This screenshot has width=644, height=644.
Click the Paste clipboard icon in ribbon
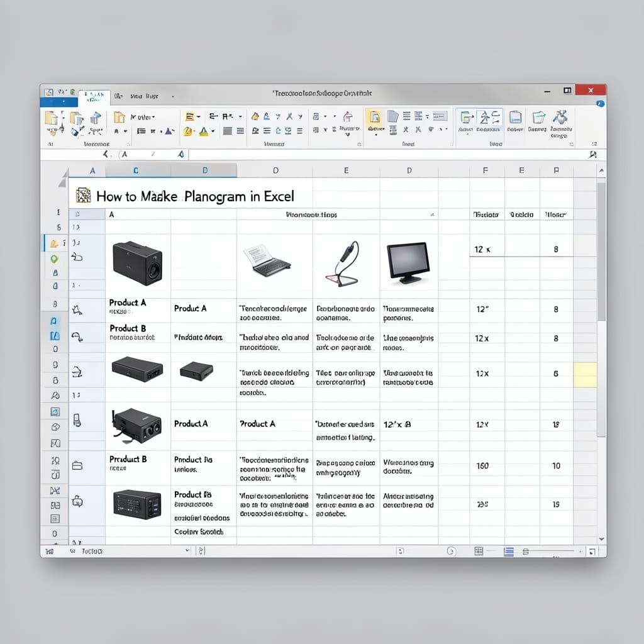pyautogui.click(x=51, y=118)
